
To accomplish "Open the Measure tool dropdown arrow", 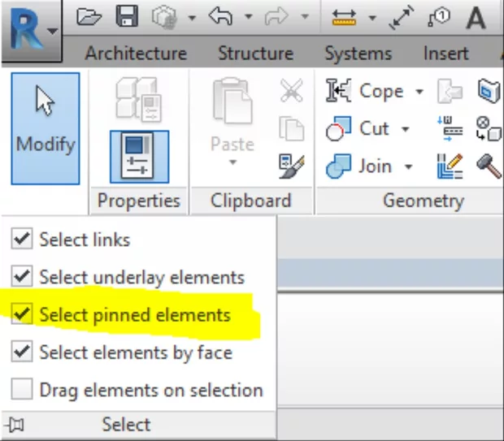I will tap(372, 18).
